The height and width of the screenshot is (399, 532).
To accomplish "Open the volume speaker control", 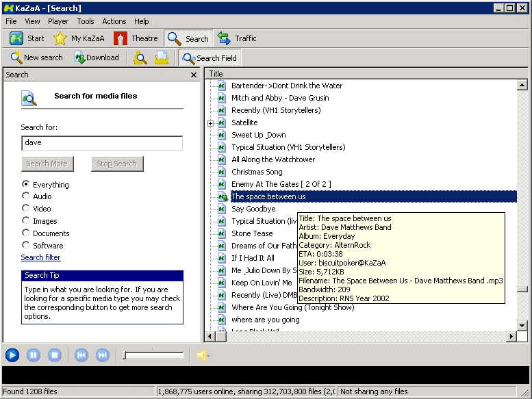I will (203, 355).
